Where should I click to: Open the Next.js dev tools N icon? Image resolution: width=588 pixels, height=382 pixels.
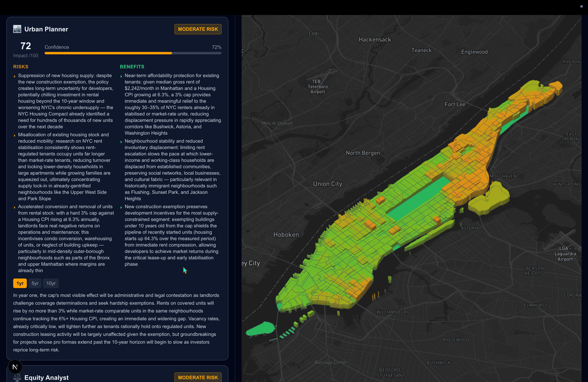pos(15,367)
